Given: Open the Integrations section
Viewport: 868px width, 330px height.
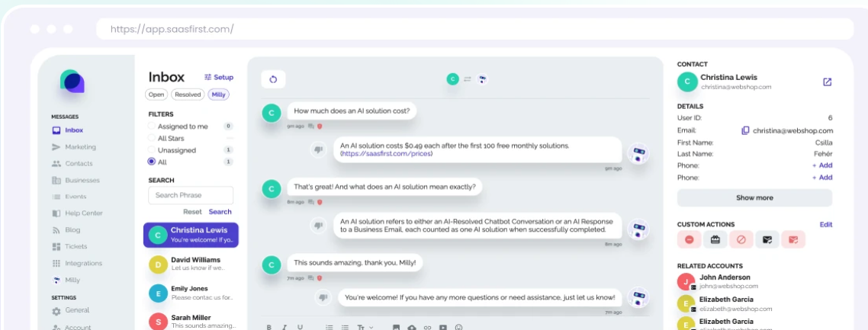Looking at the screenshot, I should [x=77, y=263].
